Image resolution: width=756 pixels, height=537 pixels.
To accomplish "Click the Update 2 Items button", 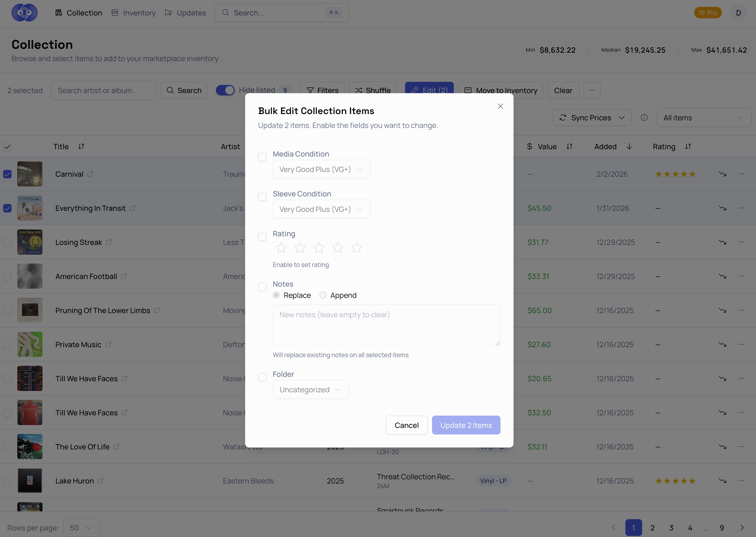I will tap(466, 425).
